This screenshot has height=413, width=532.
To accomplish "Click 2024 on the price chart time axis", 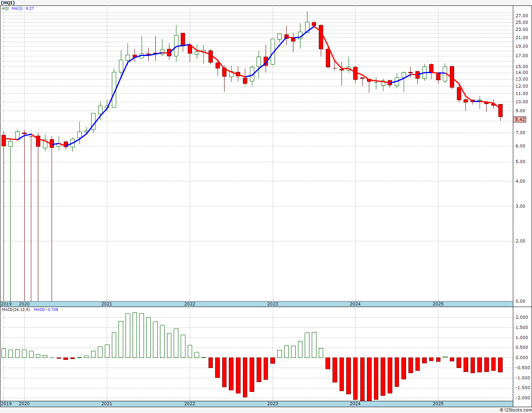I will 355,304.
